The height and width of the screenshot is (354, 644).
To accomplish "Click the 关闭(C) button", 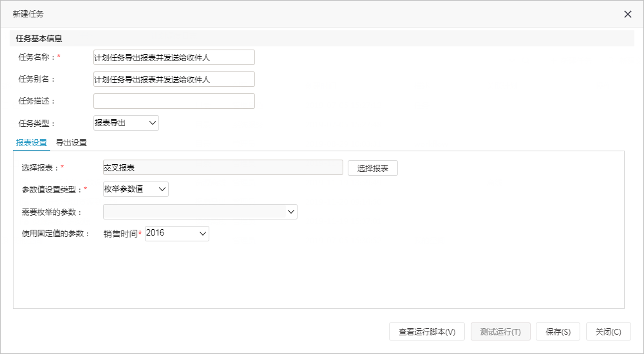I will [x=609, y=332].
